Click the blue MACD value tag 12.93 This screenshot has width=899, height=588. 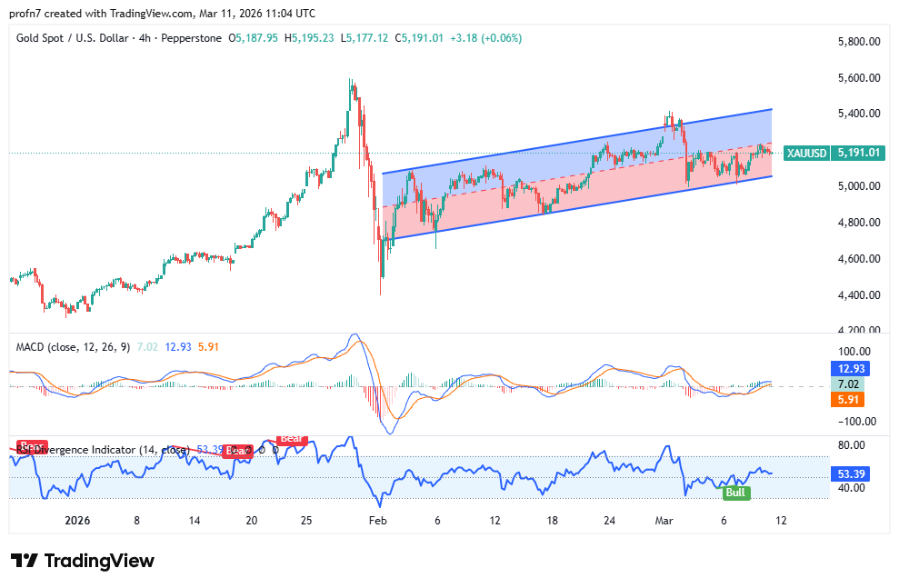click(x=851, y=369)
